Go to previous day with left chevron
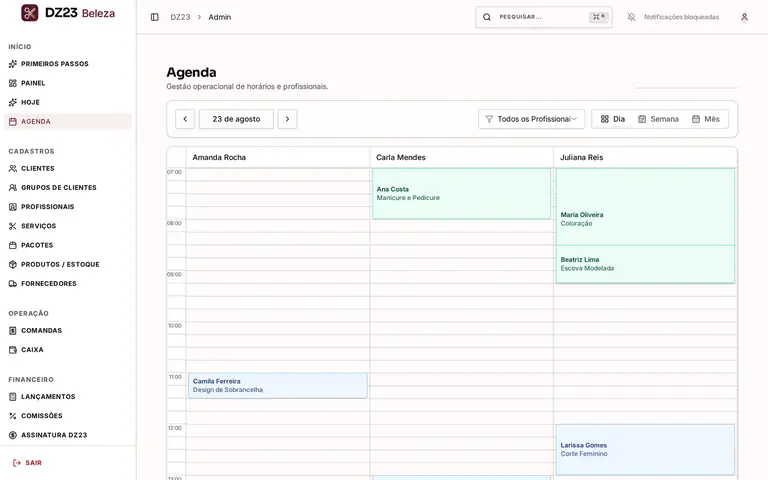 185,119
